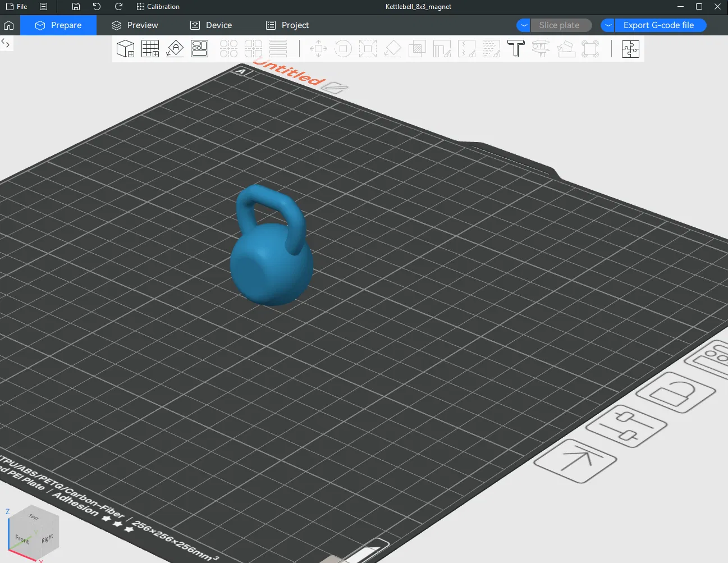Open the File menu

tap(16, 7)
